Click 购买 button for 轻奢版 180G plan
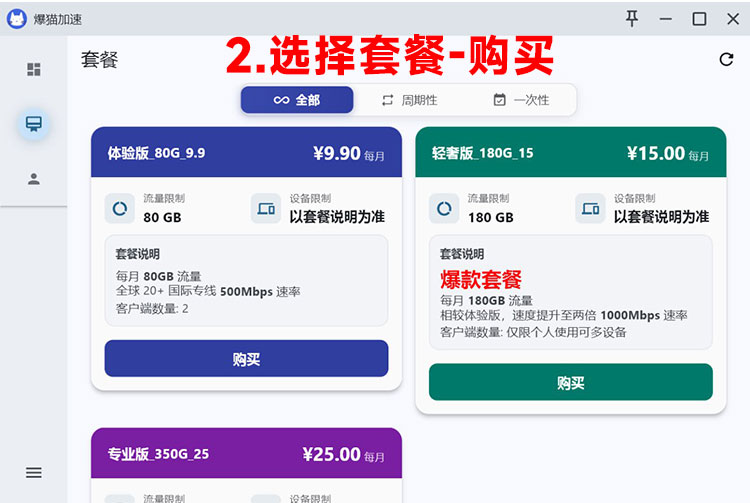This screenshot has width=750, height=503. point(570,382)
